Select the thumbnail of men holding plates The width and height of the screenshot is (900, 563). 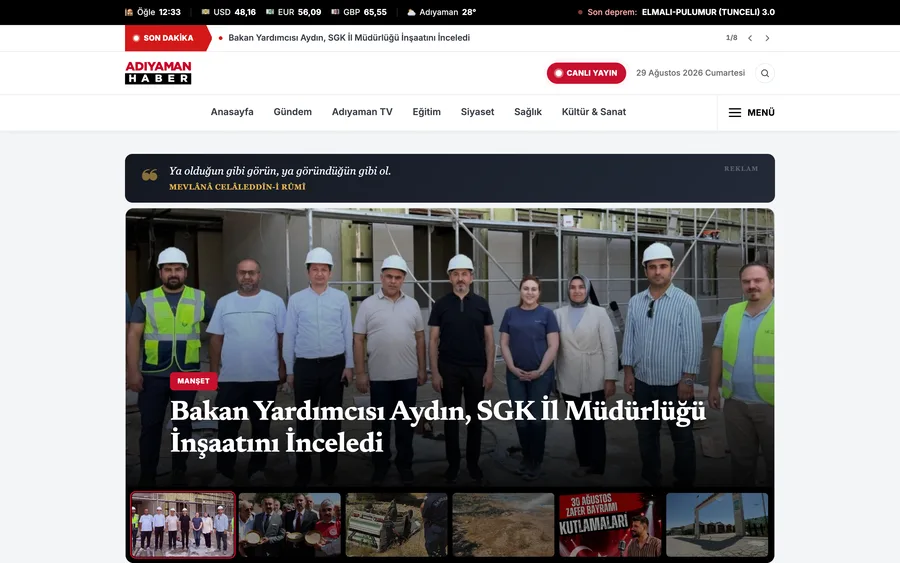tap(290, 525)
